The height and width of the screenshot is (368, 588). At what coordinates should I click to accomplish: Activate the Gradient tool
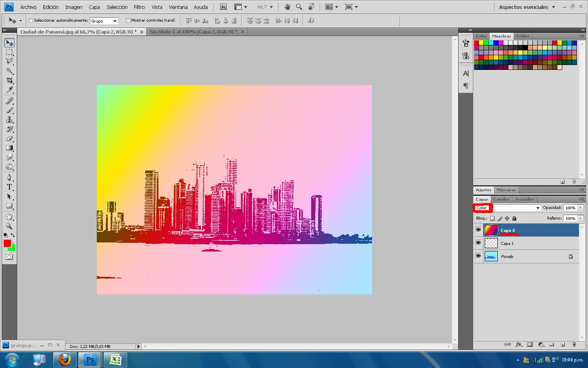click(9, 148)
